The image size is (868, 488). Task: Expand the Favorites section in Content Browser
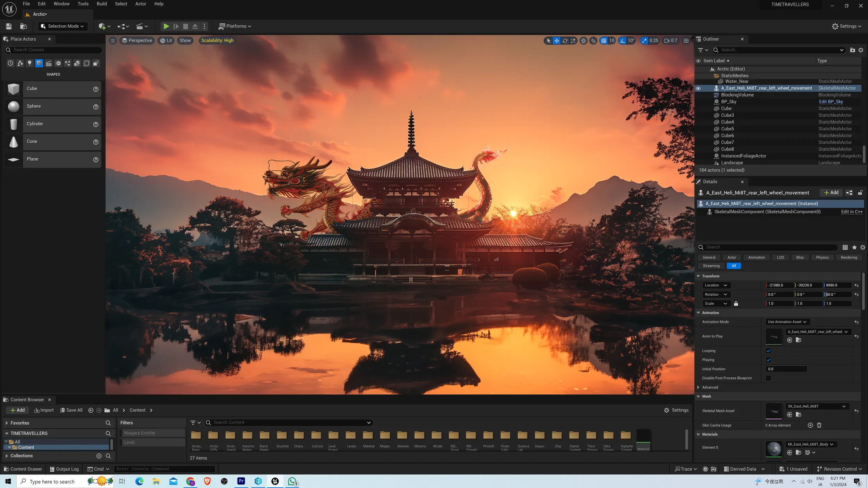7,423
